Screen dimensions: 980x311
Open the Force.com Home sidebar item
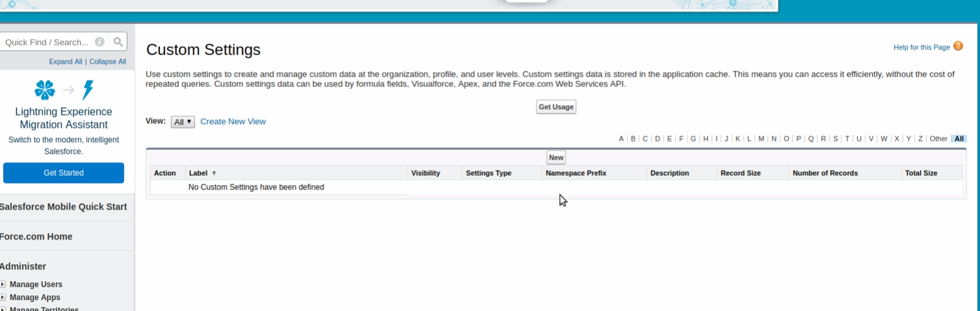(x=36, y=236)
